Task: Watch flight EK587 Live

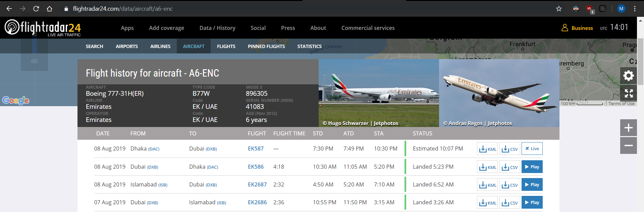Action: pos(532,149)
